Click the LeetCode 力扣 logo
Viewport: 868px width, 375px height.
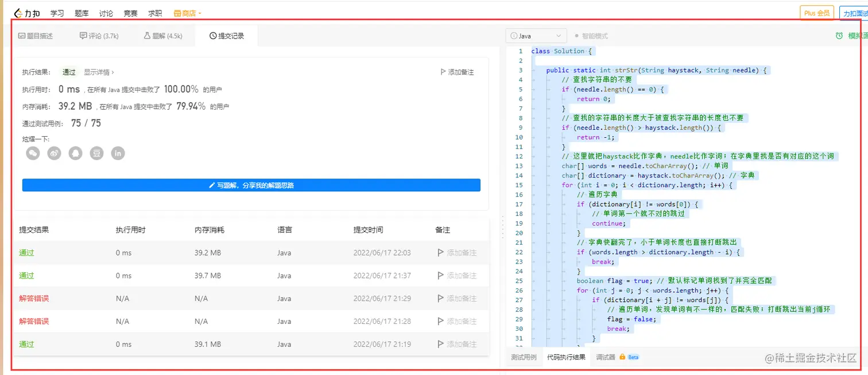(26, 12)
